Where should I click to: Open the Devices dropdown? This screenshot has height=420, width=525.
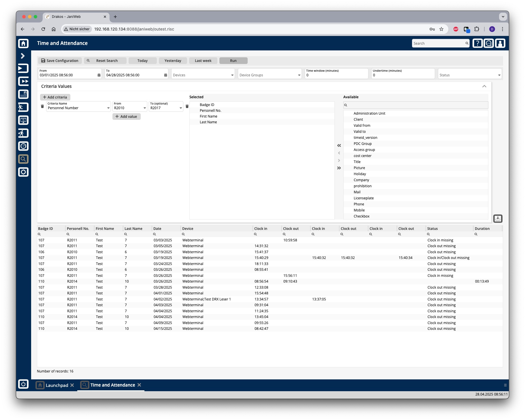(x=203, y=74)
